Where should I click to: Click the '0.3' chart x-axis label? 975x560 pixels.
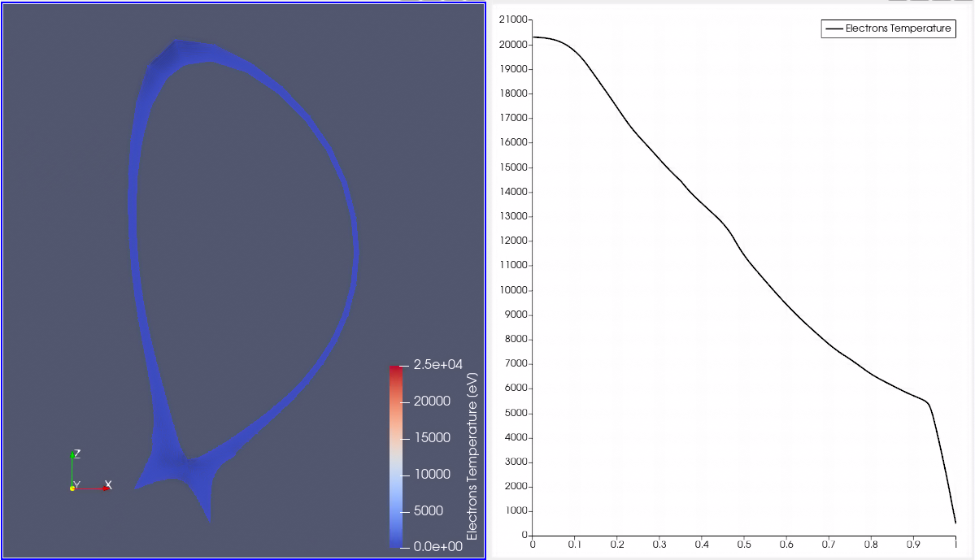(659, 545)
